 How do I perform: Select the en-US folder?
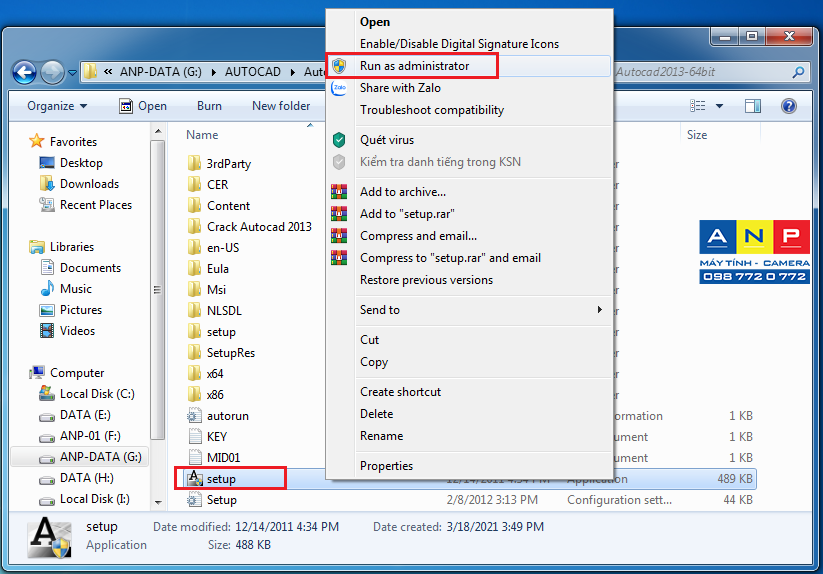pyautogui.click(x=214, y=248)
